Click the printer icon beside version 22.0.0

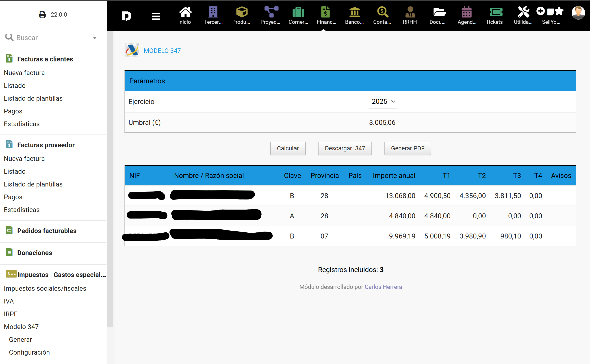tap(42, 15)
